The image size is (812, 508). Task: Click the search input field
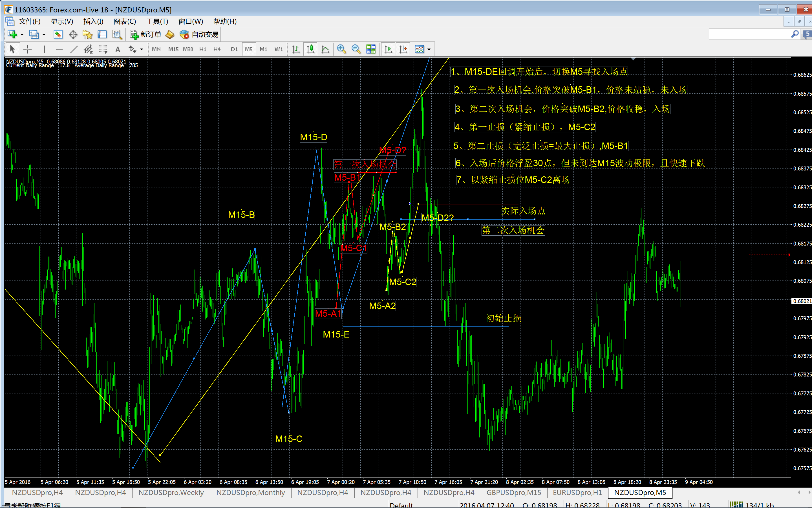[749, 34]
